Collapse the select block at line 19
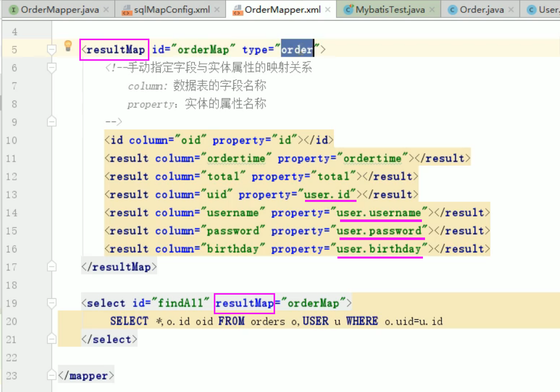This screenshot has height=392, width=560. click(52, 303)
